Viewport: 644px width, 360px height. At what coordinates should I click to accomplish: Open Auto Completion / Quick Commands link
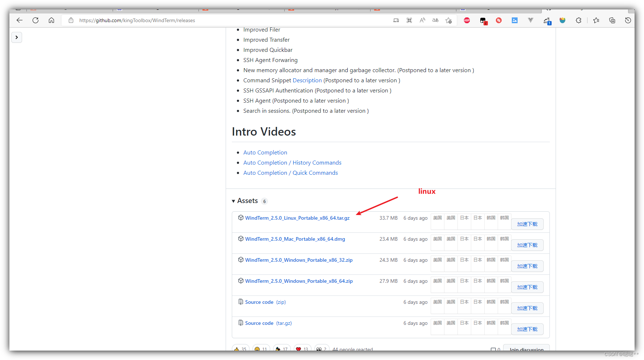[290, 173]
